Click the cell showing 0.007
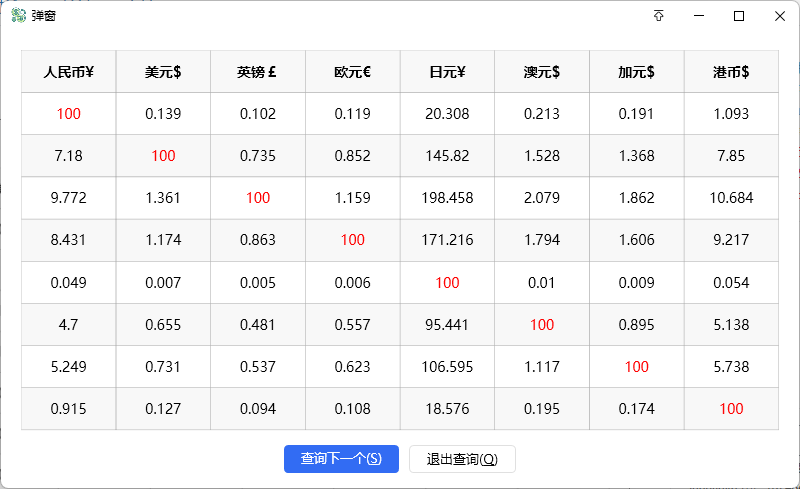 click(x=163, y=283)
